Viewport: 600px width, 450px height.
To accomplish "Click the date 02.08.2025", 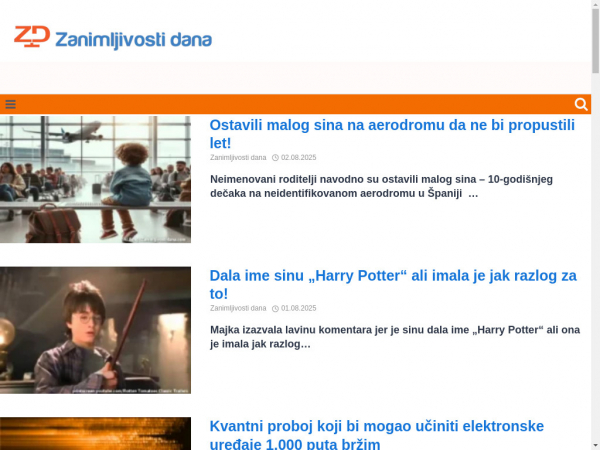I will (298, 158).
